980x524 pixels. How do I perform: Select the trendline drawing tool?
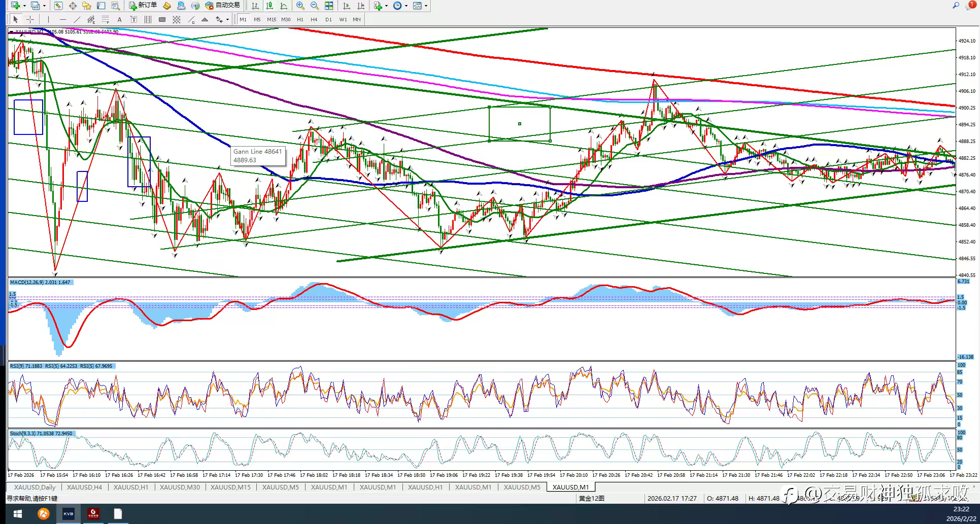(x=77, y=19)
